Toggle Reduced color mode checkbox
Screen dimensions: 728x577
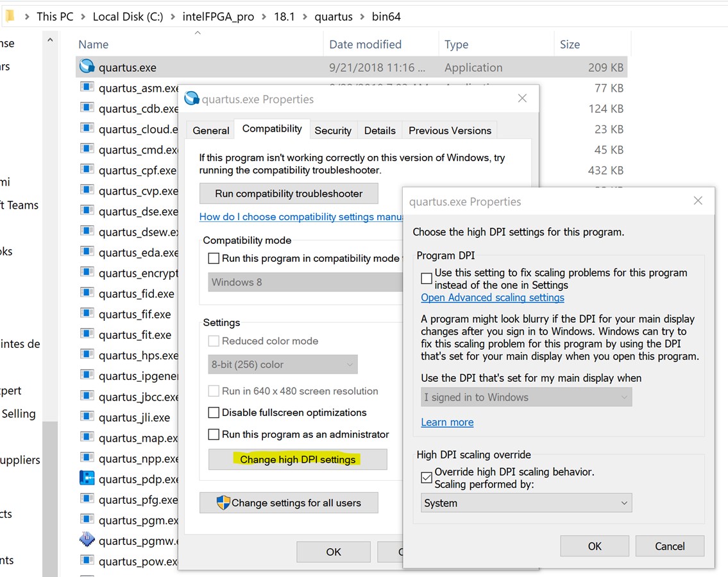pyautogui.click(x=214, y=341)
